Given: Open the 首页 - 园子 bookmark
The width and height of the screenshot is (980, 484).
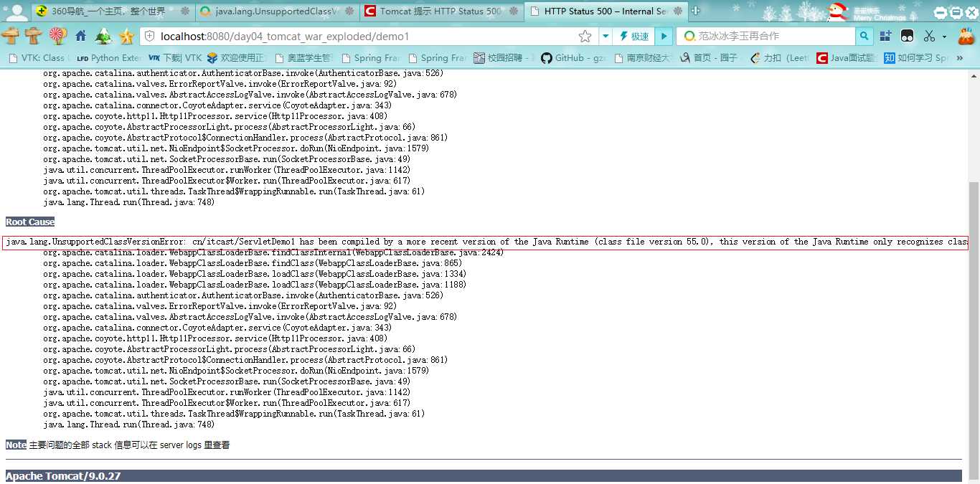Looking at the screenshot, I should pyautogui.click(x=709, y=58).
